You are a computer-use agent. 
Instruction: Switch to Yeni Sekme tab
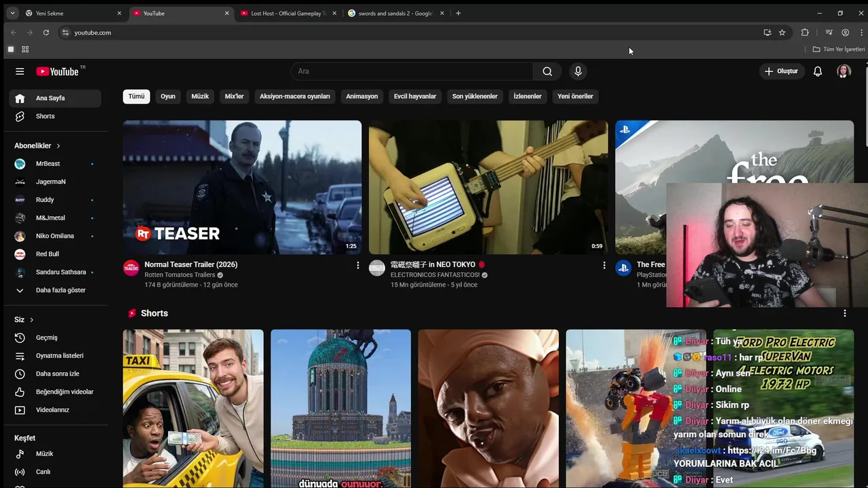pos(73,13)
